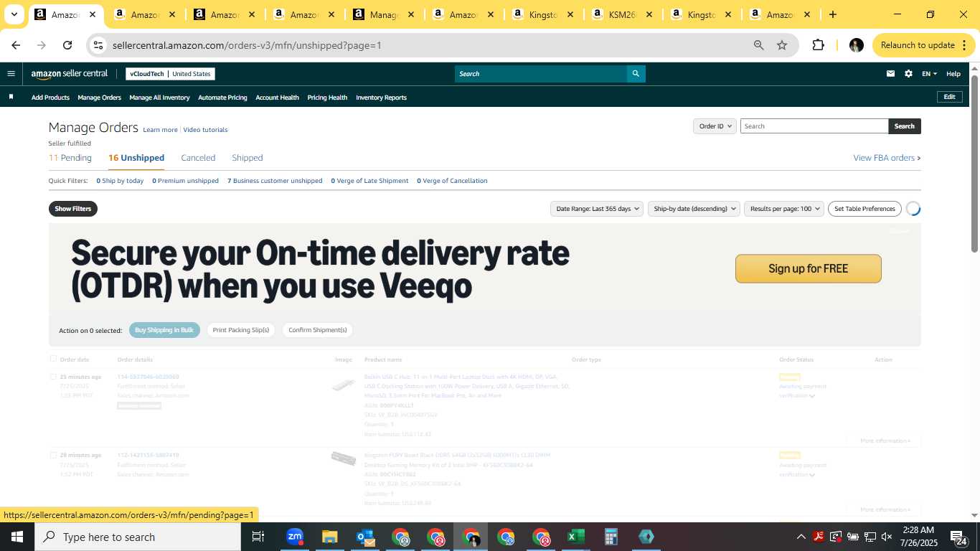980x551 pixels.
Task: Click Set Table Preferences button
Action: pyautogui.click(x=865, y=209)
